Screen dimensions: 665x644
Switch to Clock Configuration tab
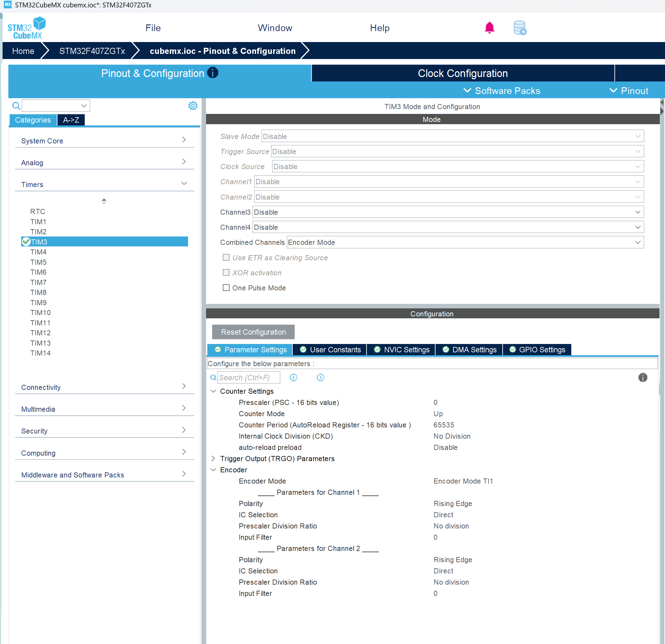tap(462, 73)
